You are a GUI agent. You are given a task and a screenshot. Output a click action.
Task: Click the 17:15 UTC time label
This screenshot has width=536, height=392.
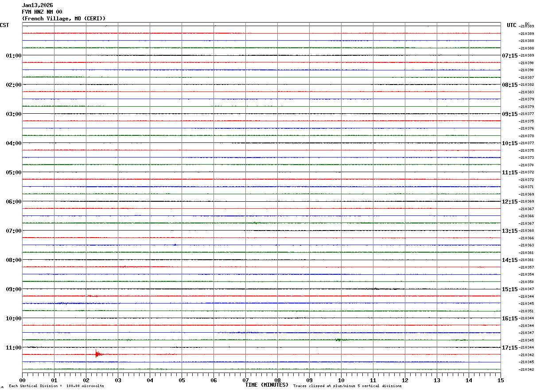[x=510, y=347]
